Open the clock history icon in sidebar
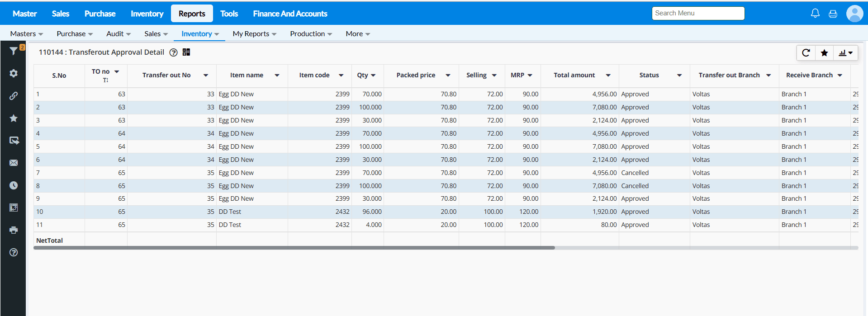This screenshot has height=316, width=868. pos(14,185)
